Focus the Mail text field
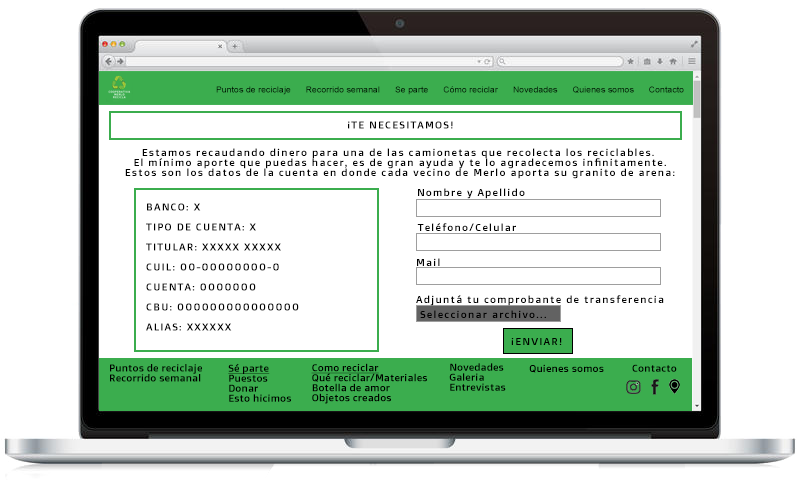Screen dimensions: 800x487 click(x=538, y=276)
